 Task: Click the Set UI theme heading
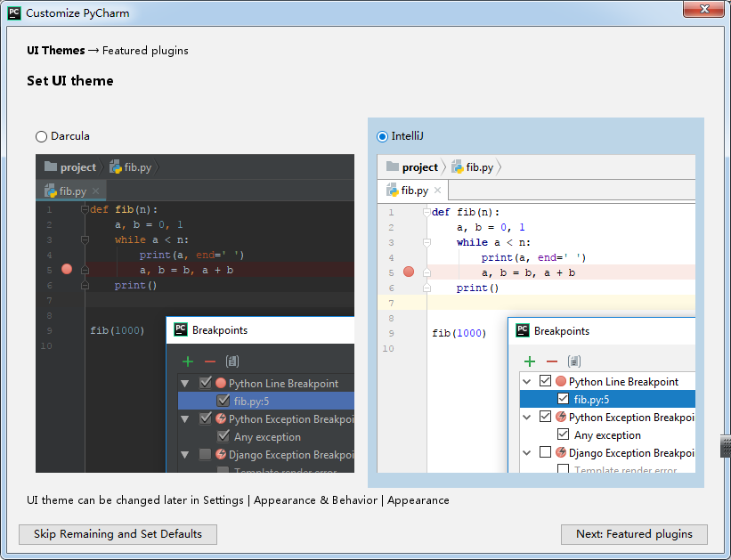[70, 81]
